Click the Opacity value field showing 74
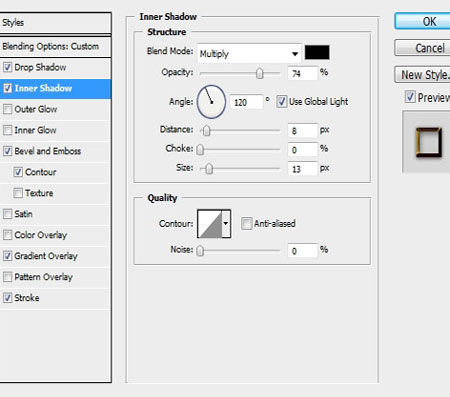The width and height of the screenshot is (450, 397). click(303, 73)
